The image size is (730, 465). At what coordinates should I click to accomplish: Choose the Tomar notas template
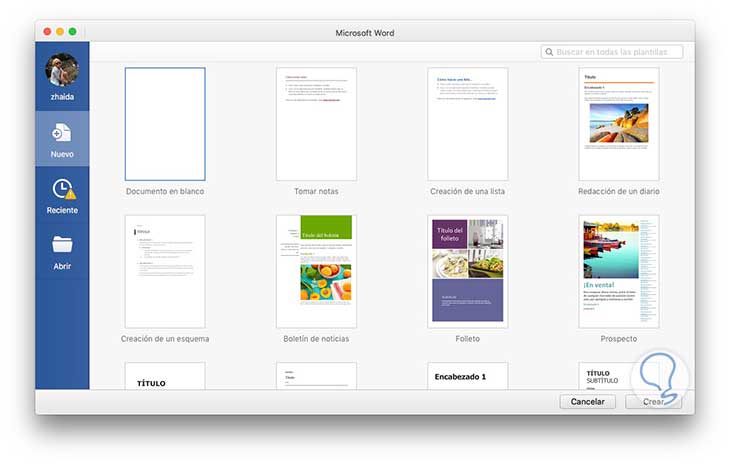[316, 124]
